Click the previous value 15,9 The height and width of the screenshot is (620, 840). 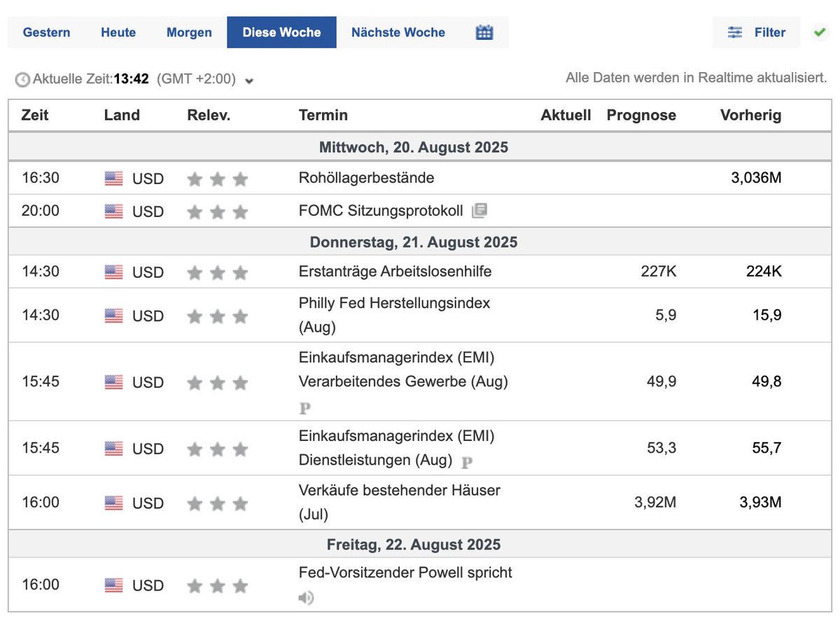pyautogui.click(x=767, y=315)
